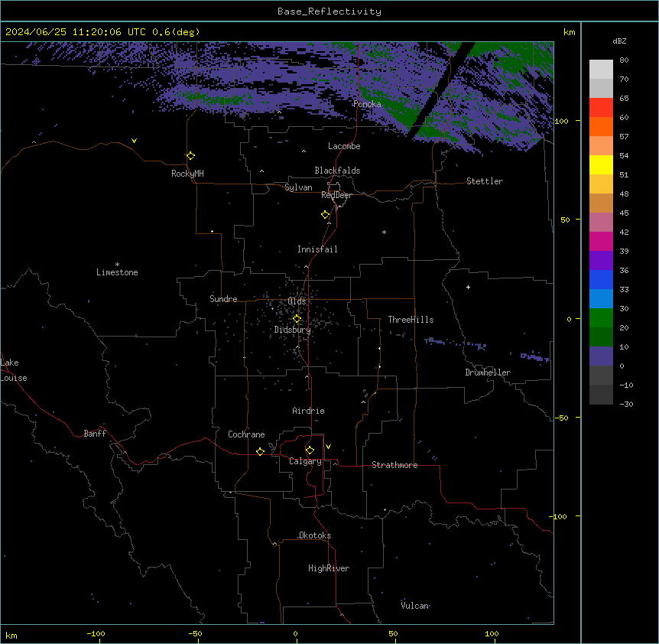Screen dimensions: 659x644
Task: Click the Olds label
Action: tap(297, 301)
